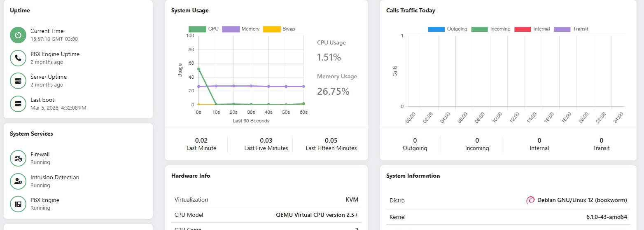The image size is (644, 230).
Task: Click the Calls Traffic Today title
Action: (x=411, y=10)
